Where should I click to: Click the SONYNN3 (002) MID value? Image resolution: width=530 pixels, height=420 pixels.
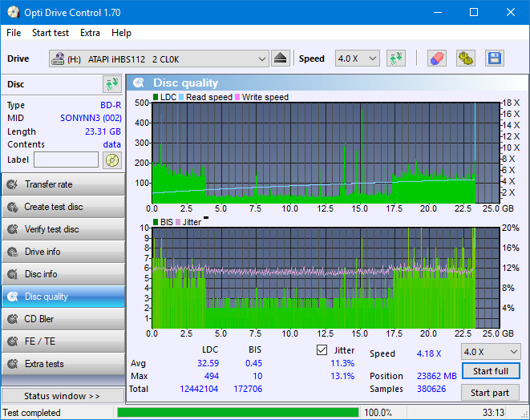pos(91,118)
